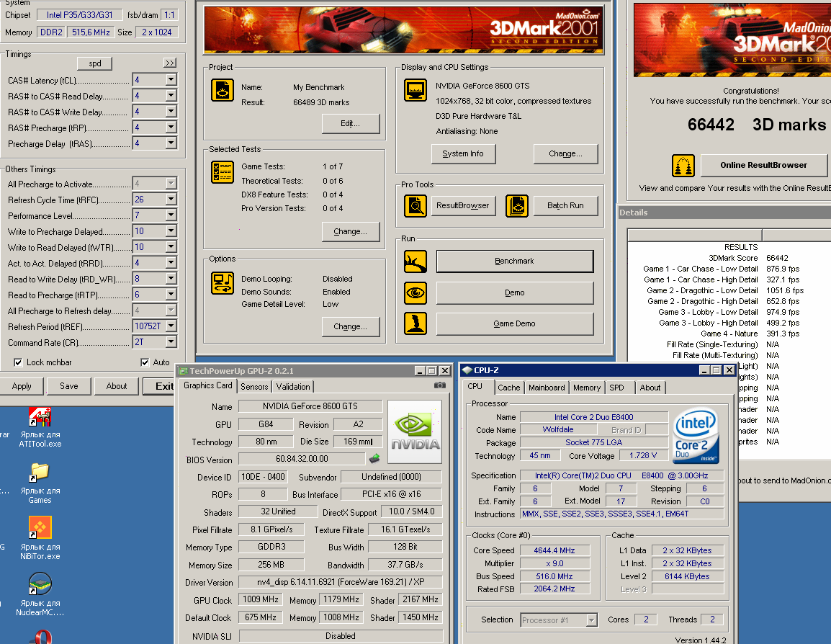Select the Graphics Card tab in GPU-Z
Image resolution: width=831 pixels, height=644 pixels.
207,386
